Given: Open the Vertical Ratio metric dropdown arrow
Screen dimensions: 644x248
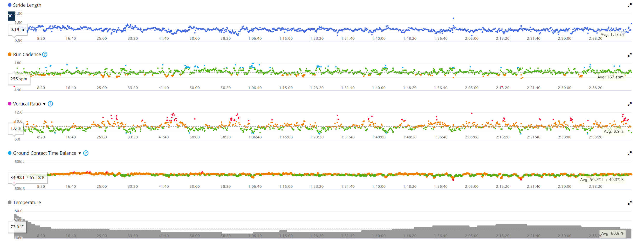Looking at the screenshot, I should [44, 104].
